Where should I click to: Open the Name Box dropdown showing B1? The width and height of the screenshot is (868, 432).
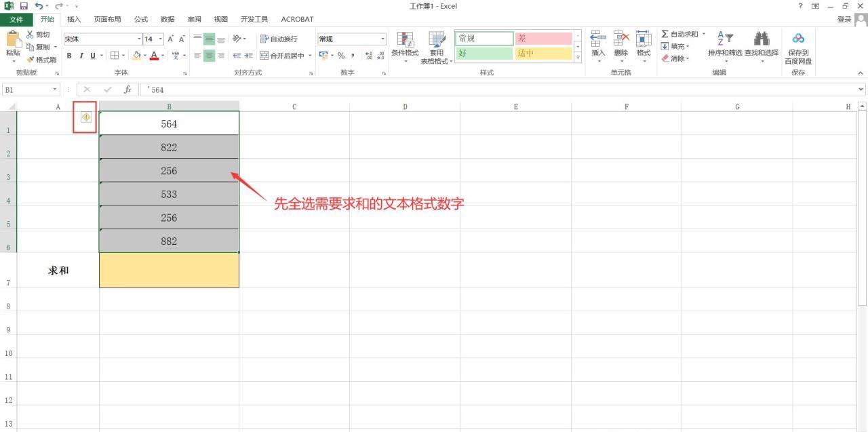click(56, 90)
